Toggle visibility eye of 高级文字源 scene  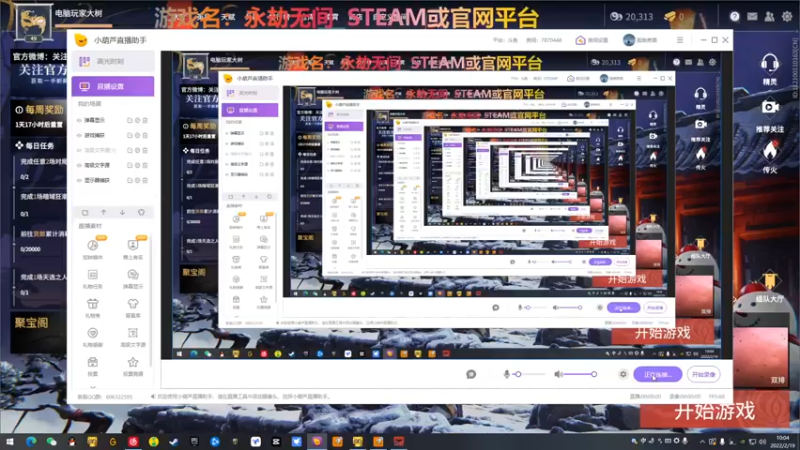79,165
